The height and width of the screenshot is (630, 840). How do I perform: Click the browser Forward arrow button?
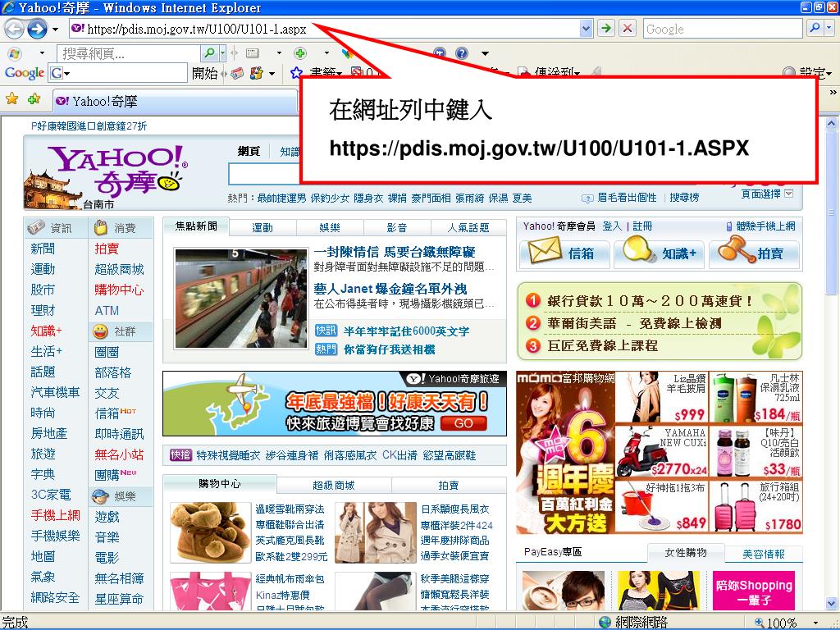[x=37, y=29]
